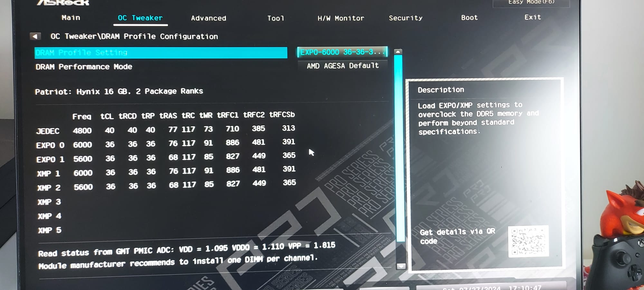Click the JEDEC tRFCSb value 313
Screen dimensions: 644x290
pyautogui.click(x=289, y=128)
